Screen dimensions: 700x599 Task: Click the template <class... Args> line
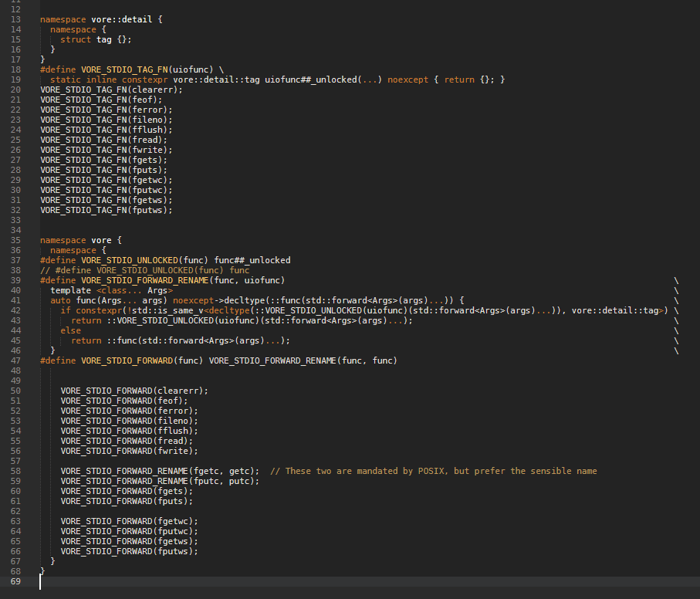[x=111, y=290]
